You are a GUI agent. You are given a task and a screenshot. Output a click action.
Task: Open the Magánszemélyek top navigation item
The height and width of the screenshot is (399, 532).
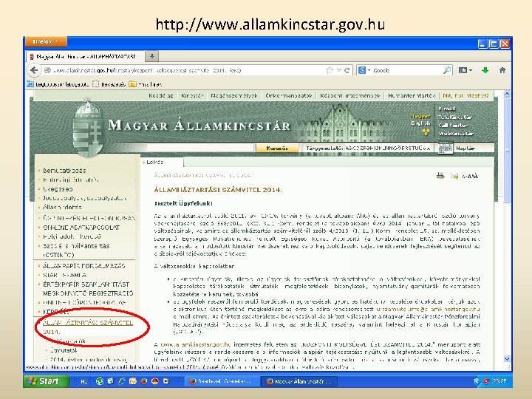[x=234, y=95]
